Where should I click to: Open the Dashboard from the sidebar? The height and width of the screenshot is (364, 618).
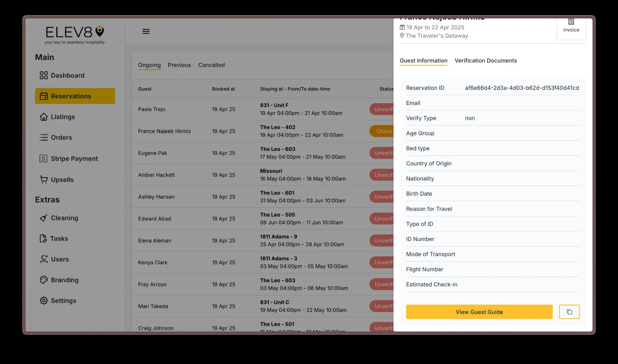click(x=68, y=75)
